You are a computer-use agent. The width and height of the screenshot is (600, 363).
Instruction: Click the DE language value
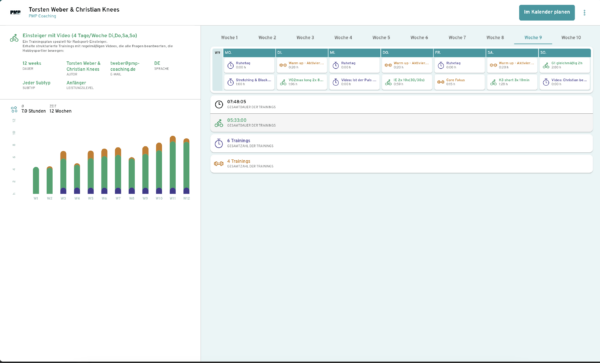(157, 63)
